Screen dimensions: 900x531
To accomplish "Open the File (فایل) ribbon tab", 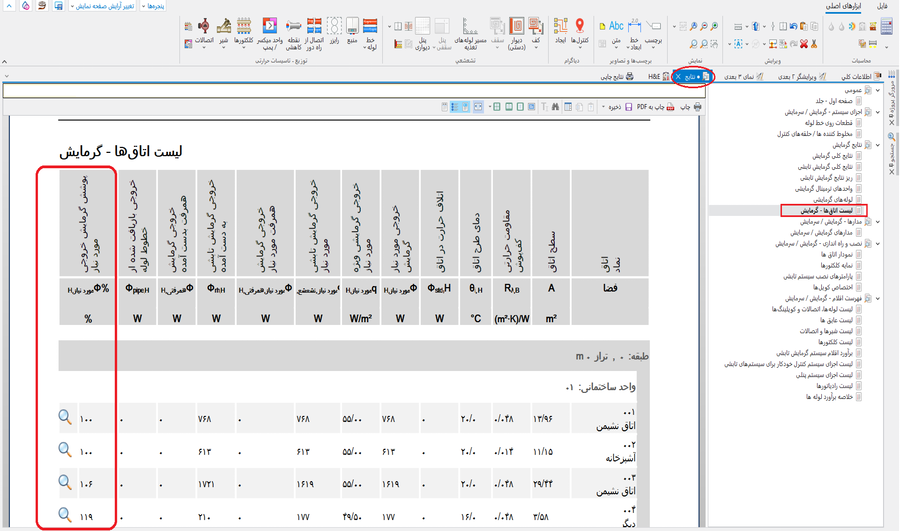I will pos(883,6).
